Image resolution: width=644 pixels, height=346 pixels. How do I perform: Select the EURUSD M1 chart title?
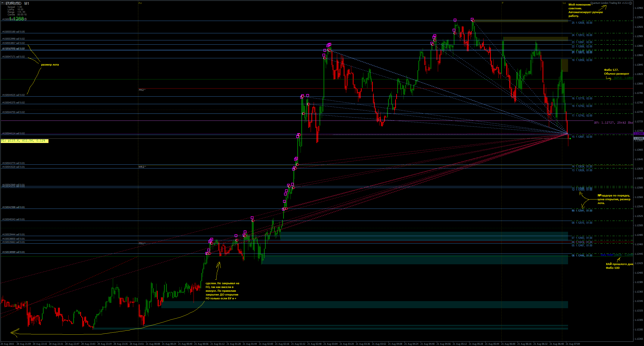pyautogui.click(x=17, y=4)
